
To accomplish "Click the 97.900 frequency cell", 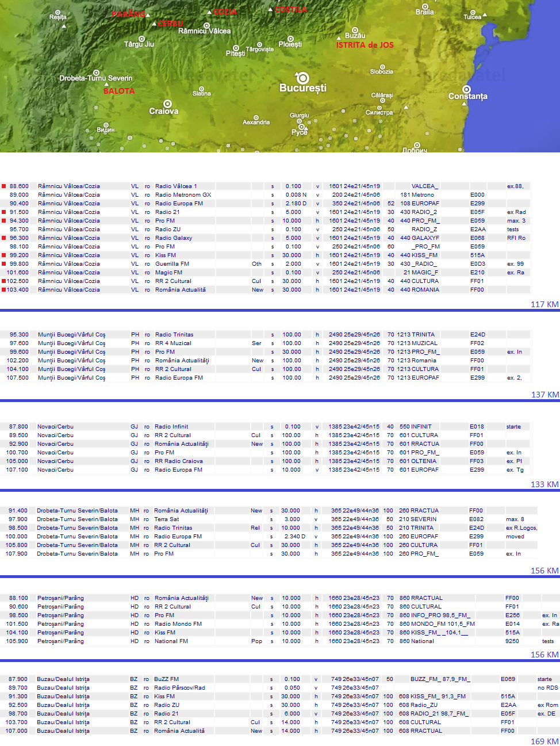I will [18, 519].
